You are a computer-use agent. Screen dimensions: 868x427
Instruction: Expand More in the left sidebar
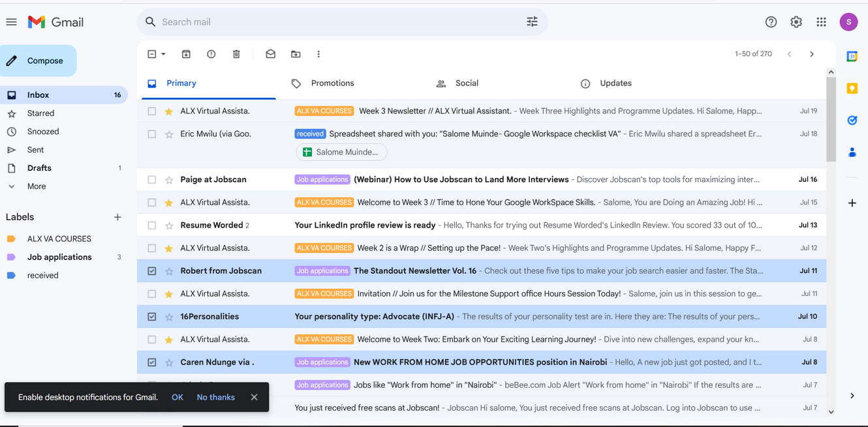point(37,186)
